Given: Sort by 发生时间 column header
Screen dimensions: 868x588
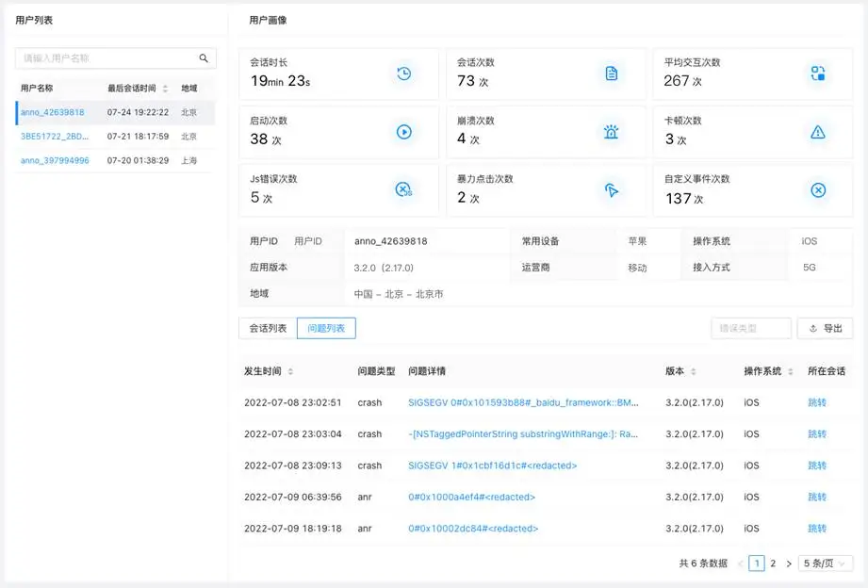Looking at the screenshot, I should [269, 371].
